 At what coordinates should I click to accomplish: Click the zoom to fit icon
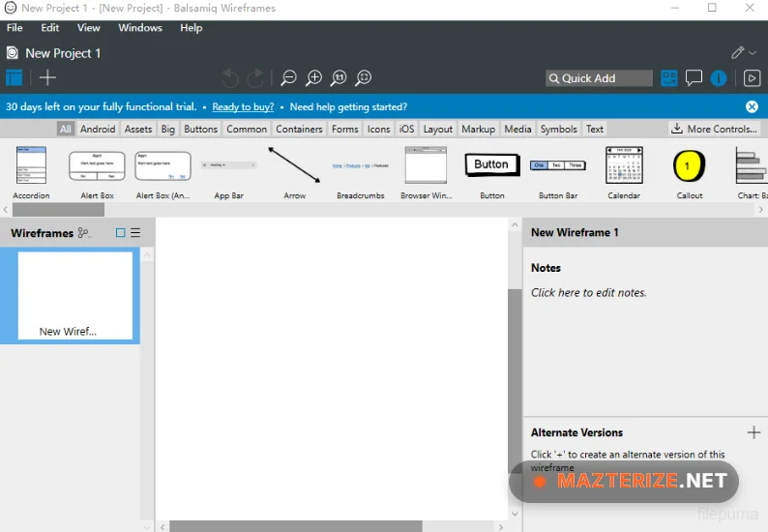tap(364, 78)
